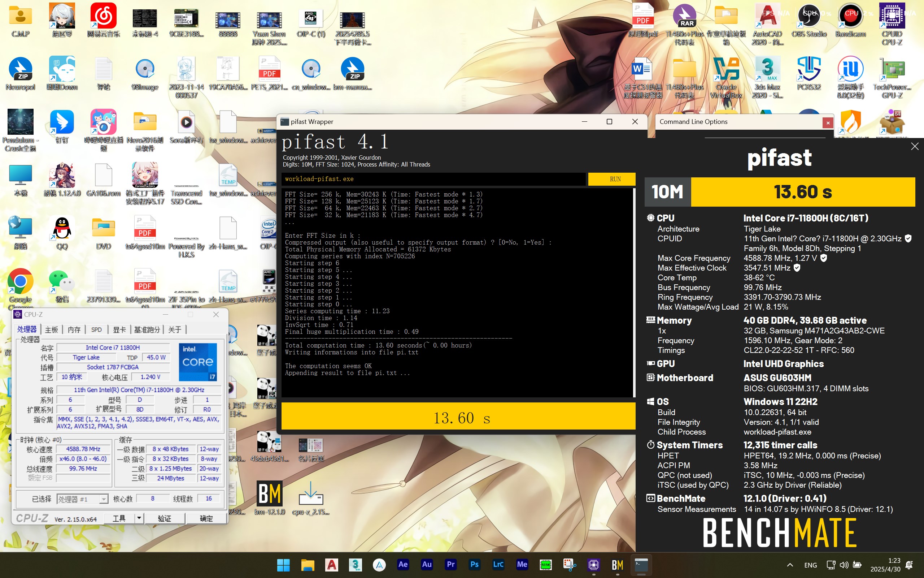Switch to CPU-Z in the taskbar
The height and width of the screenshot is (578, 924).
coord(594,565)
